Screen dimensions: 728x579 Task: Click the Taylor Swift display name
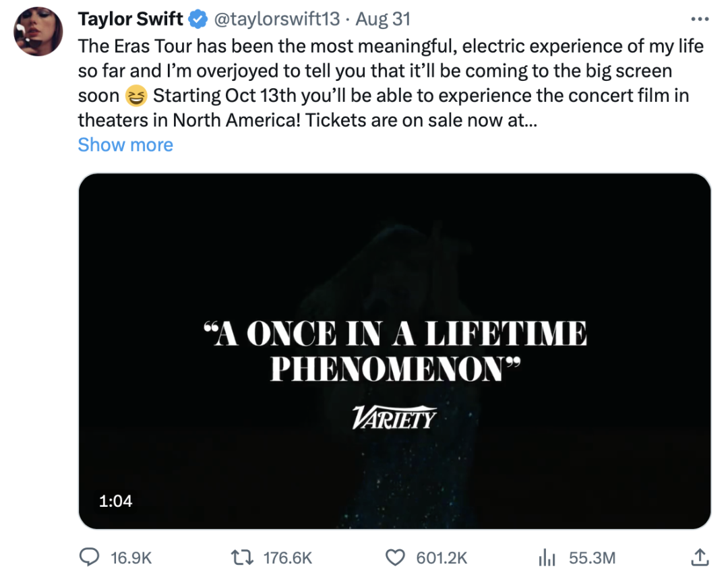coord(131,19)
